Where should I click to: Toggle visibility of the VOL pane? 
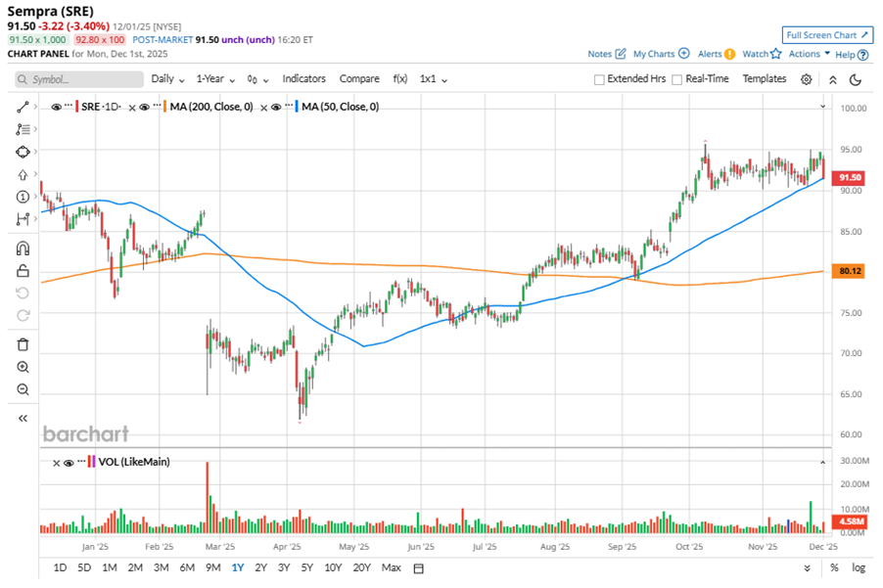click(69, 463)
